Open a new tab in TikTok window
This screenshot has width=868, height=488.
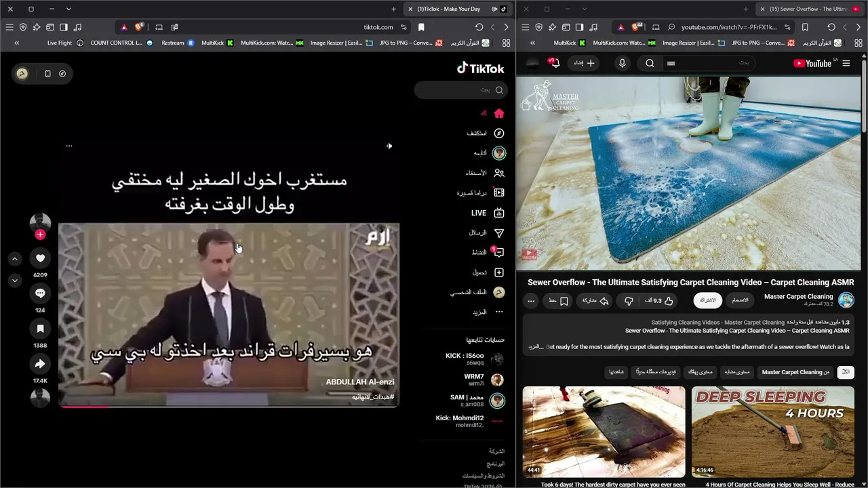(393, 9)
